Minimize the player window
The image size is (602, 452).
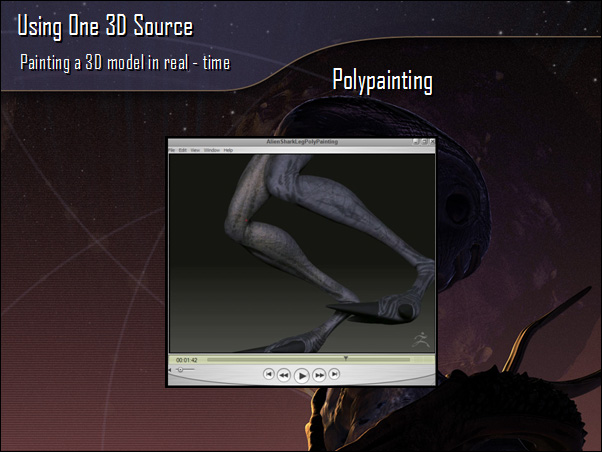[x=416, y=142]
